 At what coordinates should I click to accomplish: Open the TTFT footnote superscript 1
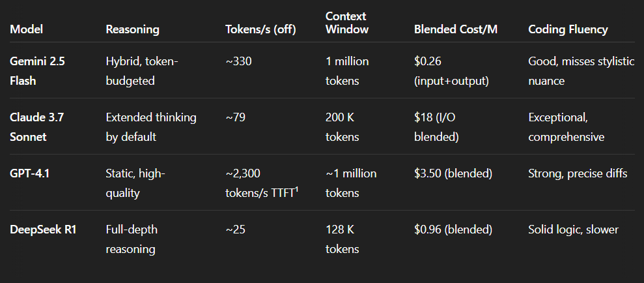pyautogui.click(x=296, y=189)
